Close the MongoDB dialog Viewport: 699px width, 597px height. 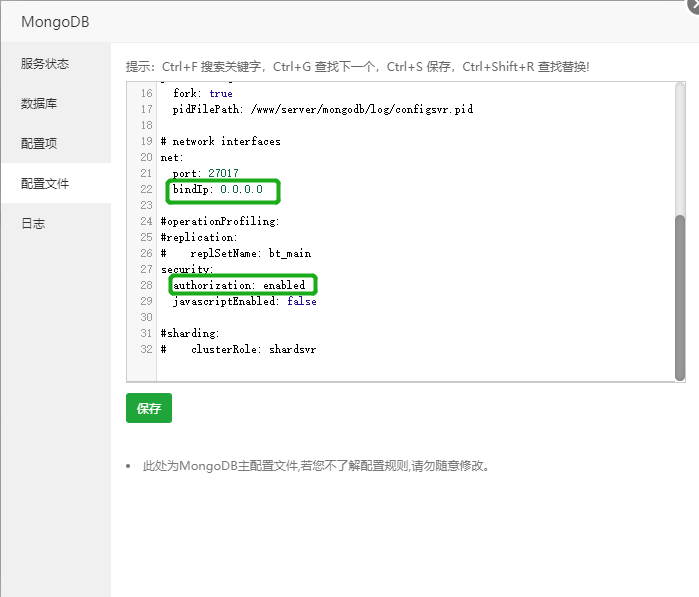[x=693, y=4]
